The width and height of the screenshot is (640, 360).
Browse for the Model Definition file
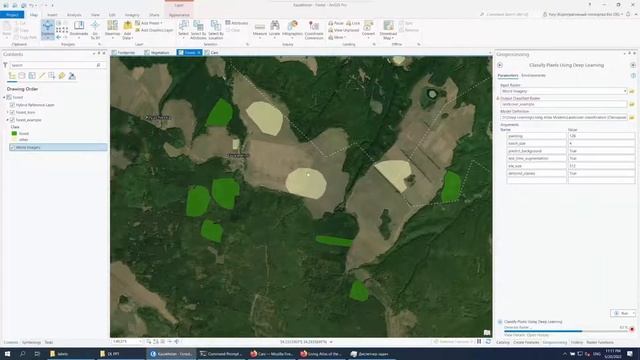coord(632,118)
